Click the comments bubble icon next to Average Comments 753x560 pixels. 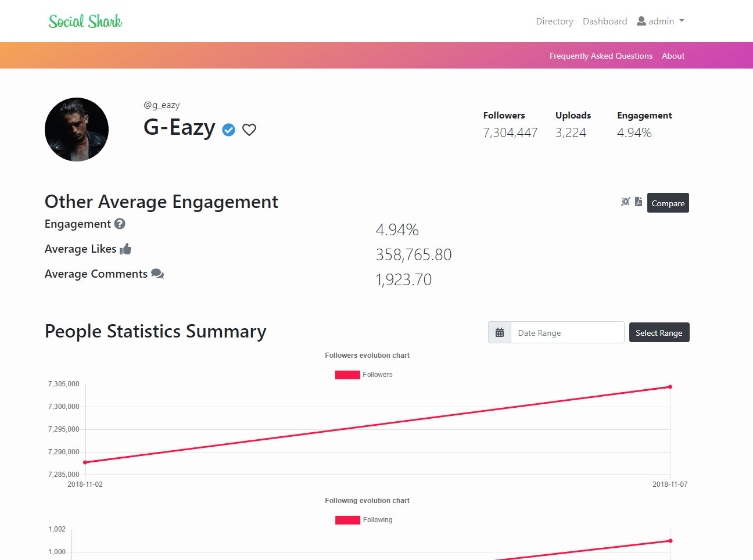(x=157, y=274)
